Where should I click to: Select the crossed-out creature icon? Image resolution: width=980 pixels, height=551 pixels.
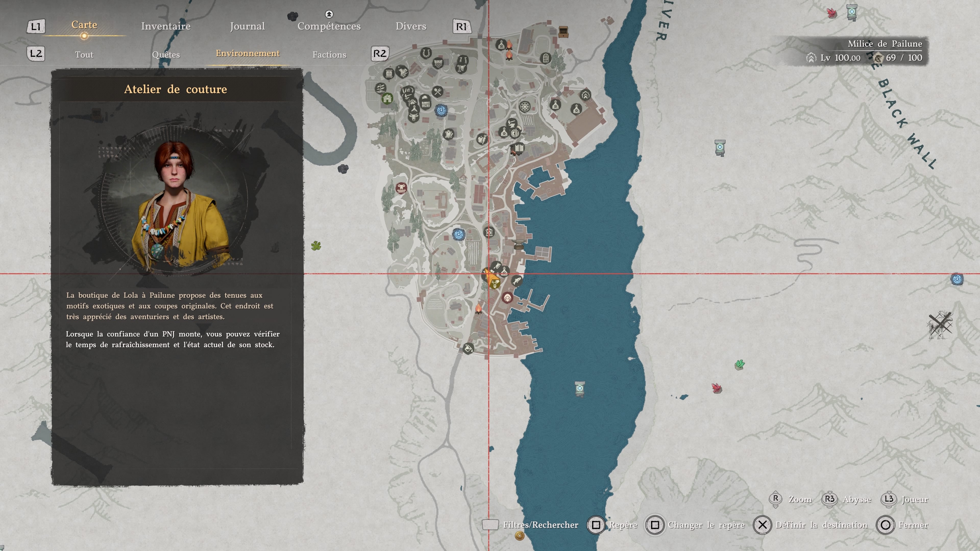(940, 325)
